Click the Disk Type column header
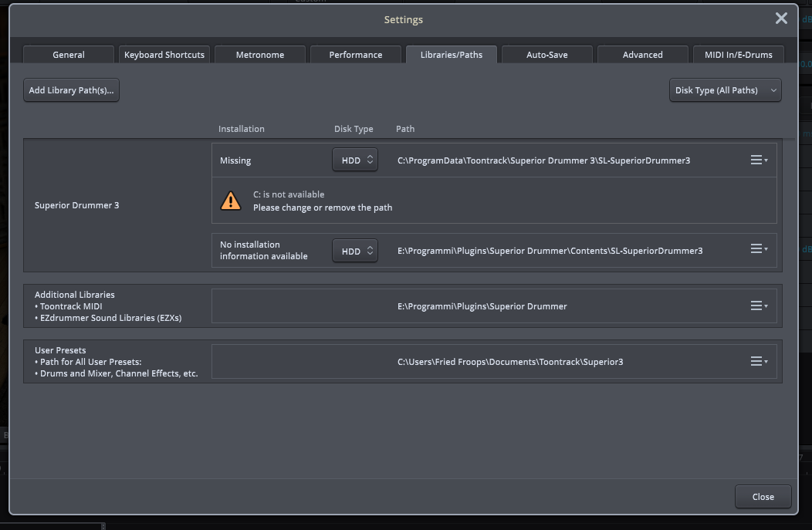The width and height of the screenshot is (812, 530). [x=354, y=129]
